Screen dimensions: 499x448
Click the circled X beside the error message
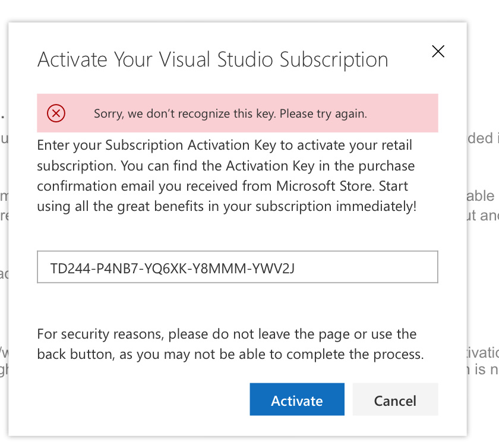click(x=57, y=113)
